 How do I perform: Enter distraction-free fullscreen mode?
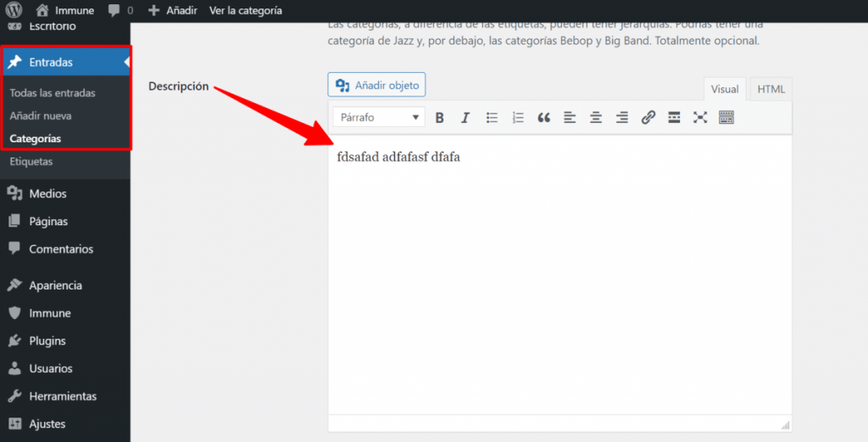(x=700, y=118)
